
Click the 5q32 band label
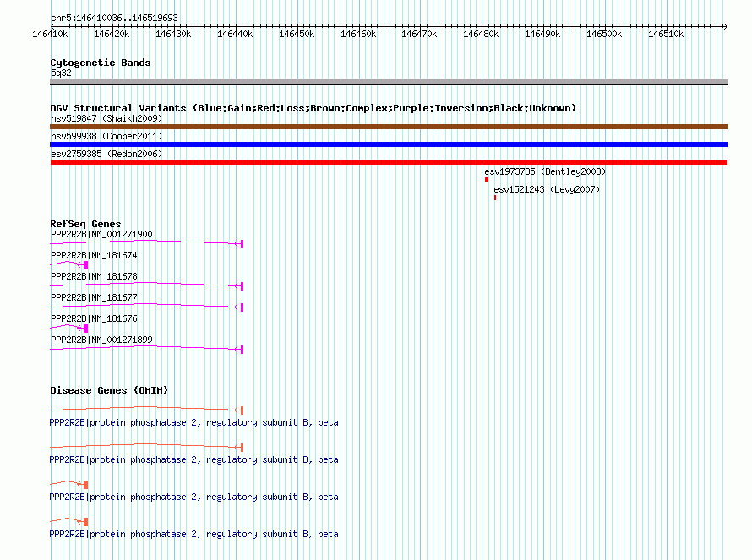pyautogui.click(x=61, y=73)
